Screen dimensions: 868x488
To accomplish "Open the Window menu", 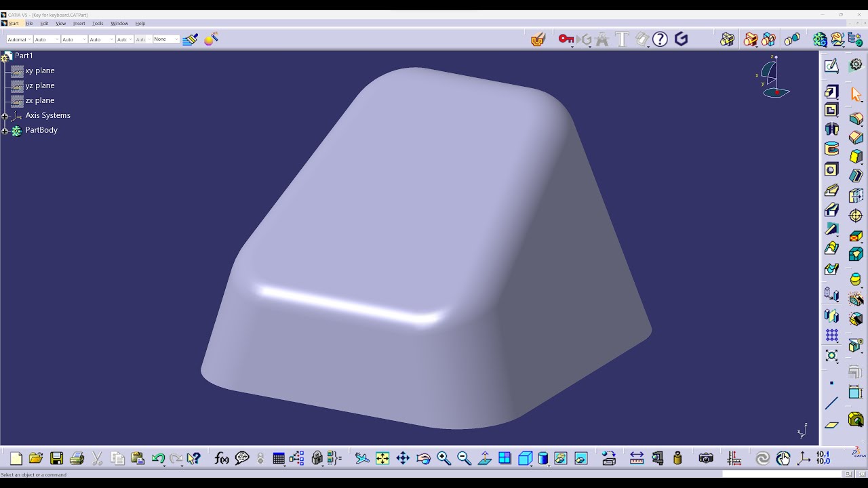I will (119, 23).
